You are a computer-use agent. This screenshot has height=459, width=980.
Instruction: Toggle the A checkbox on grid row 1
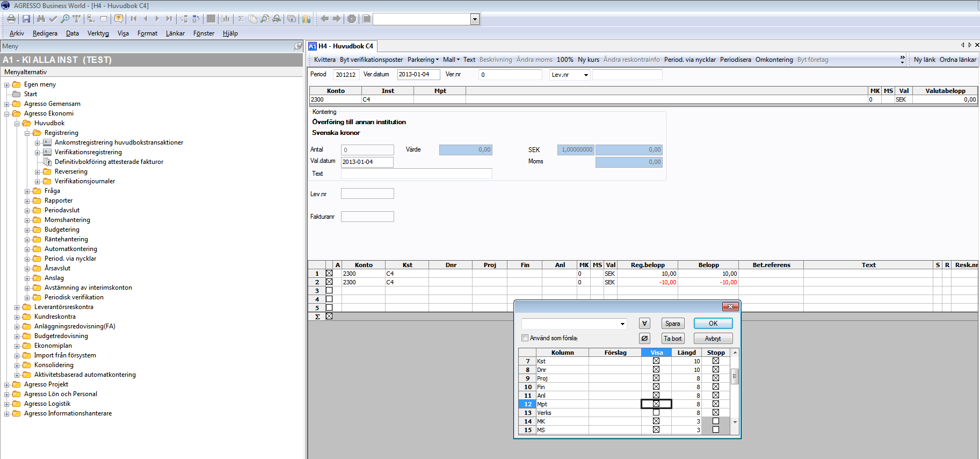tap(329, 273)
